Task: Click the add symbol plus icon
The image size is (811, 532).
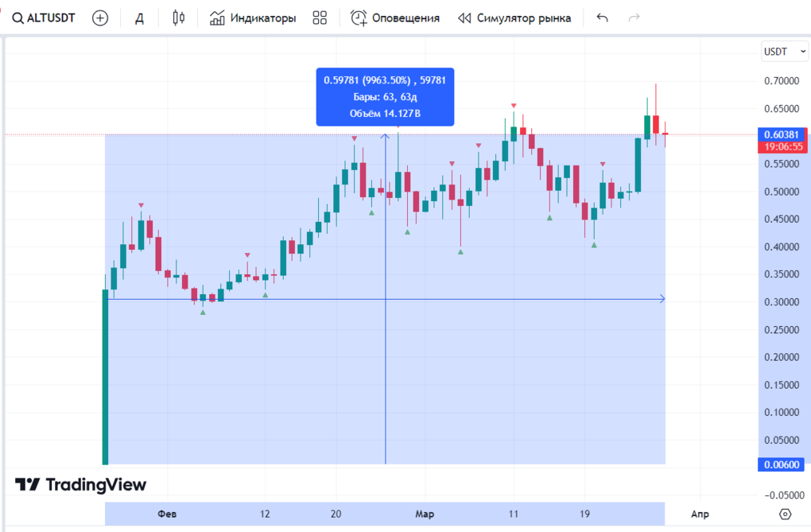Action: 100,17
